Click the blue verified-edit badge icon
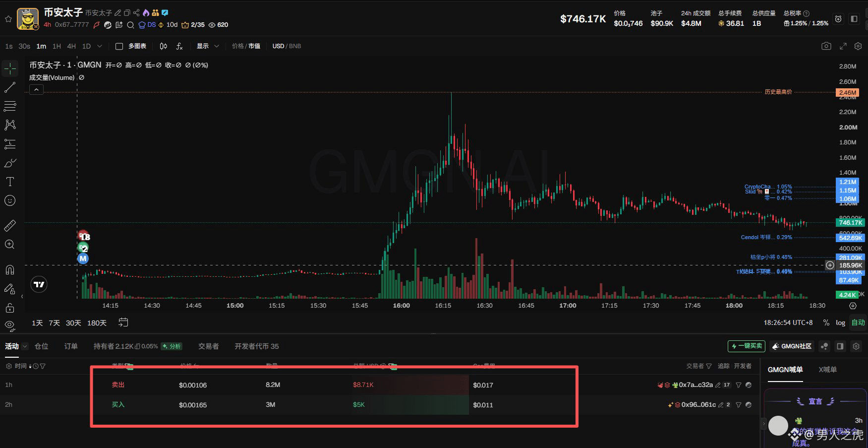 pyautogui.click(x=165, y=13)
